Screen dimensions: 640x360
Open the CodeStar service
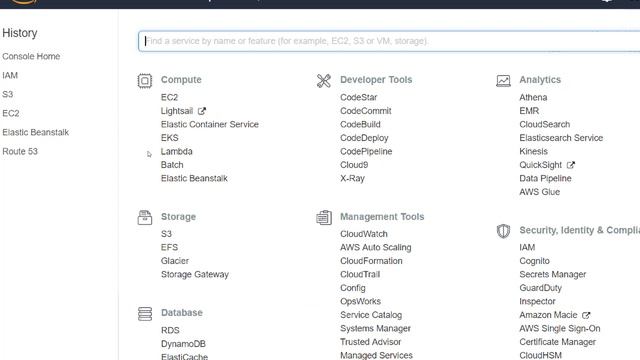point(359,98)
